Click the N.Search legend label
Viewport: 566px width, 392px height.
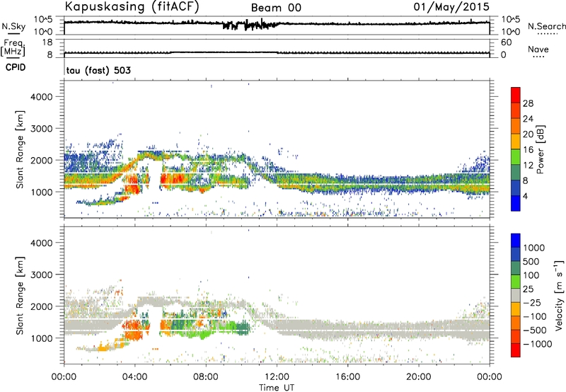point(546,26)
